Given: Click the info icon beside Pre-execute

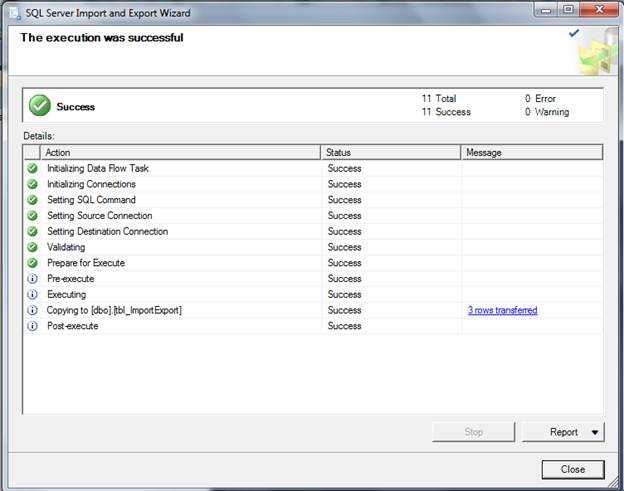Looking at the screenshot, I should tap(32, 279).
